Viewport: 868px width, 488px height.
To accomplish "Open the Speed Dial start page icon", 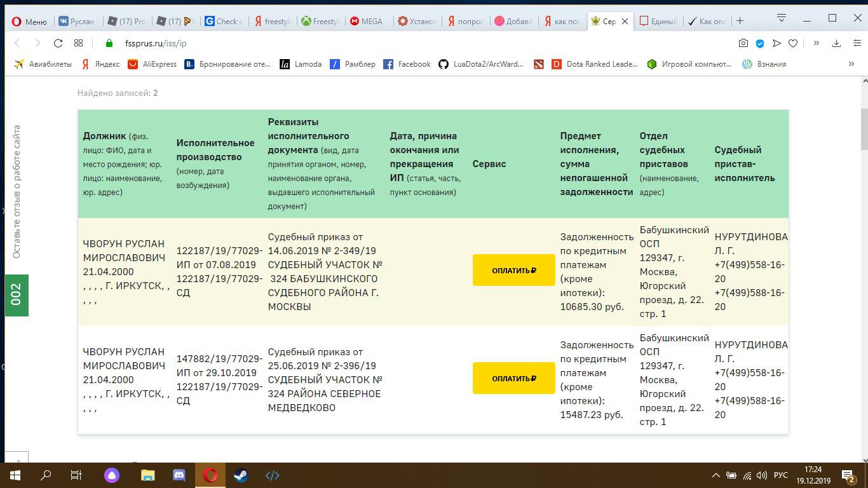I will click(x=79, y=43).
